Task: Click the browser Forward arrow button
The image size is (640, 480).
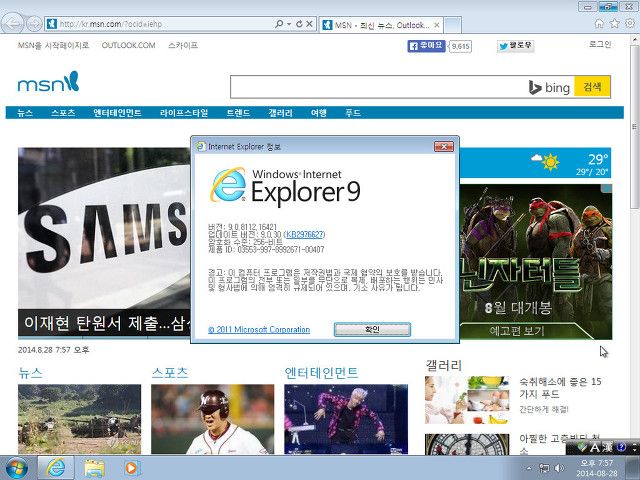Action: point(34,24)
